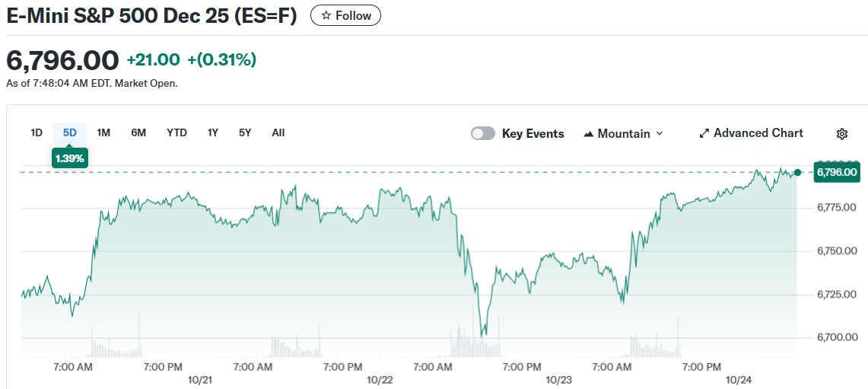The width and height of the screenshot is (868, 389).
Task: Switch to the 6M range
Action: (x=138, y=132)
